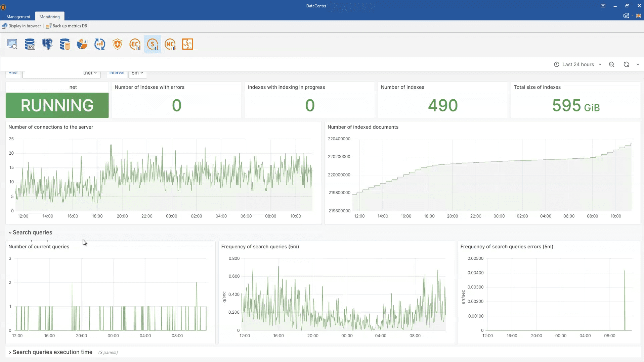Click the 0.800 y-axis label on frequency chart
The image size is (644, 362).
click(x=234, y=258)
